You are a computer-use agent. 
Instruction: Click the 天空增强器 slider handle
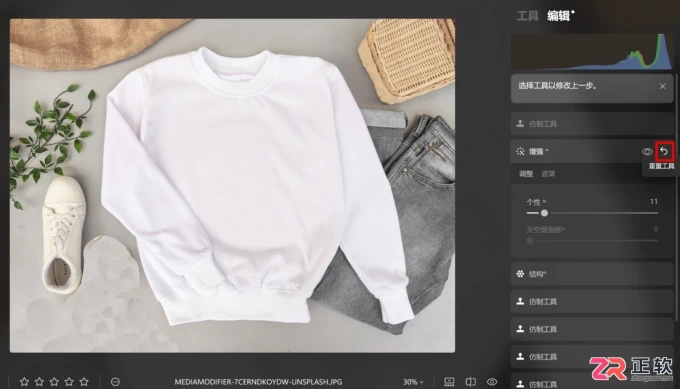(x=530, y=240)
